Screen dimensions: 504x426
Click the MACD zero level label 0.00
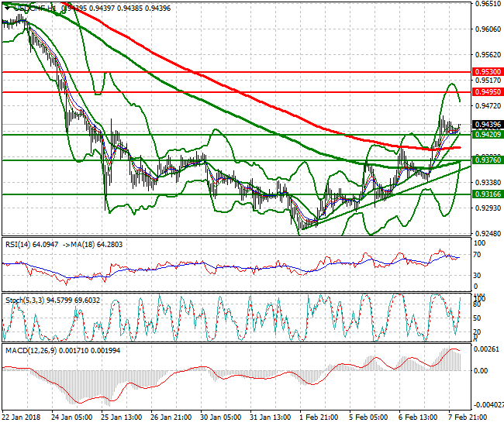click(x=481, y=371)
